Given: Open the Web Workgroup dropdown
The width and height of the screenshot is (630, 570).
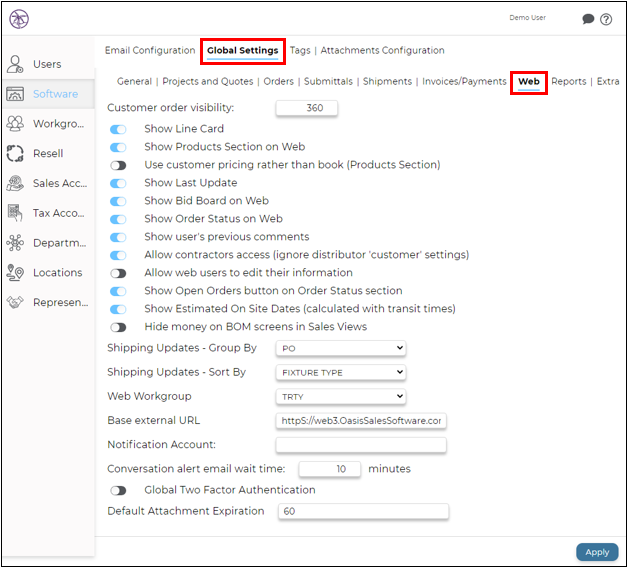Looking at the screenshot, I should [x=341, y=396].
